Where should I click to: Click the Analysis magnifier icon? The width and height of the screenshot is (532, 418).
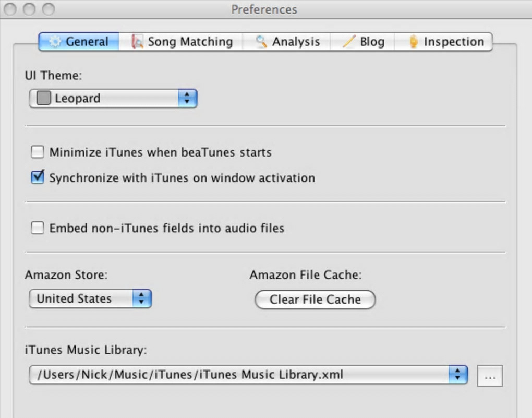pyautogui.click(x=261, y=42)
